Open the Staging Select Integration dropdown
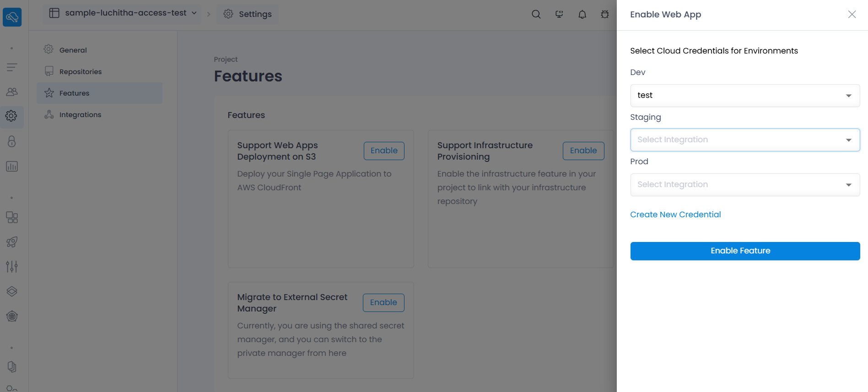The height and width of the screenshot is (392, 868). 745,140
